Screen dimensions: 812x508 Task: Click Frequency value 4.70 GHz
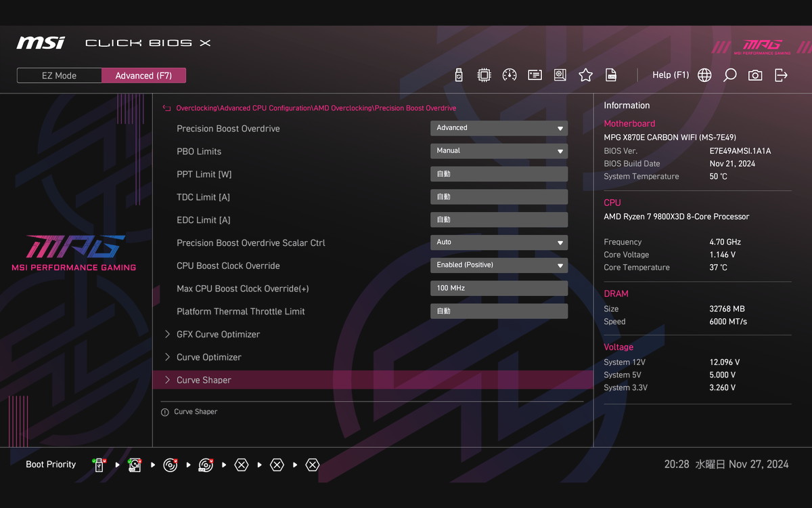tap(725, 242)
